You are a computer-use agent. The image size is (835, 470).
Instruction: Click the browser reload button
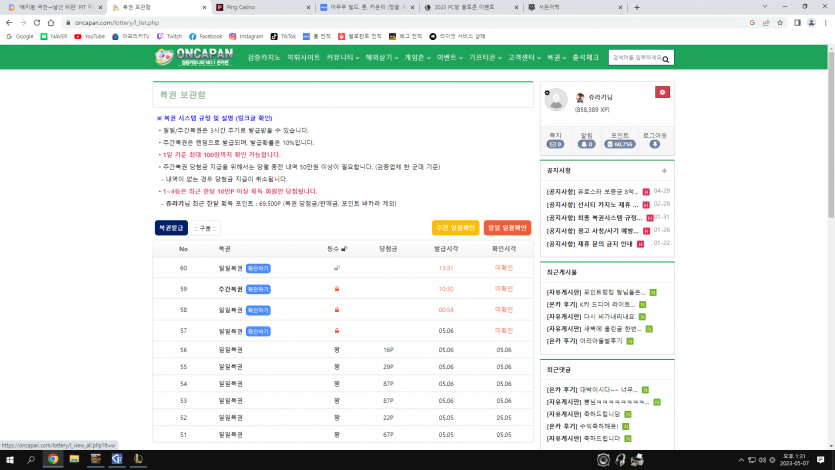click(x=37, y=22)
